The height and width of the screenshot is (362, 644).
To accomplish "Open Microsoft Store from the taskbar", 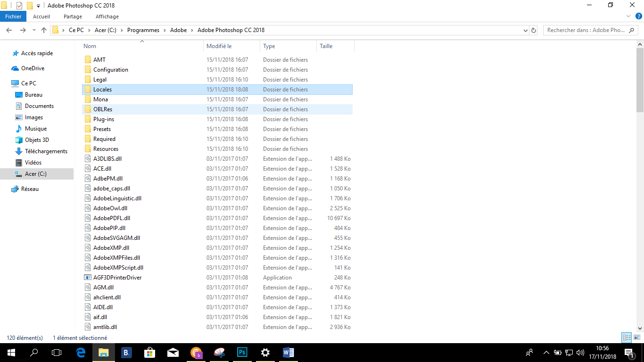I will [150, 352].
